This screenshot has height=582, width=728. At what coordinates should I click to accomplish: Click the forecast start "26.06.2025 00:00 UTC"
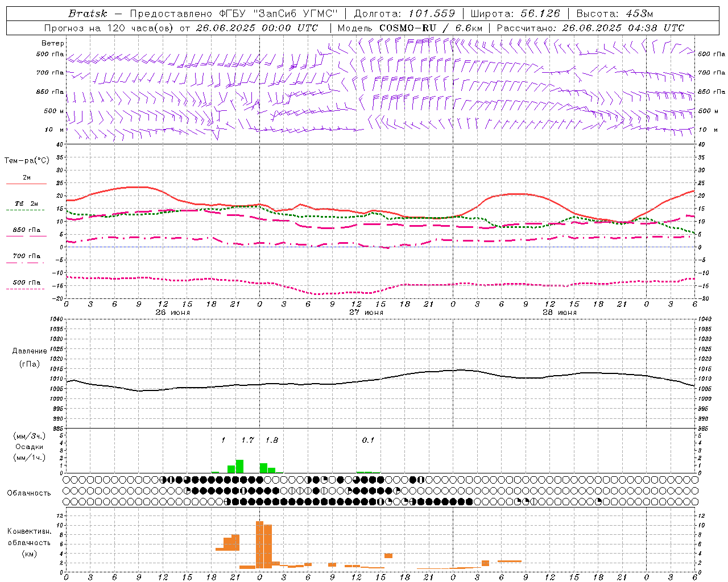click(x=257, y=28)
